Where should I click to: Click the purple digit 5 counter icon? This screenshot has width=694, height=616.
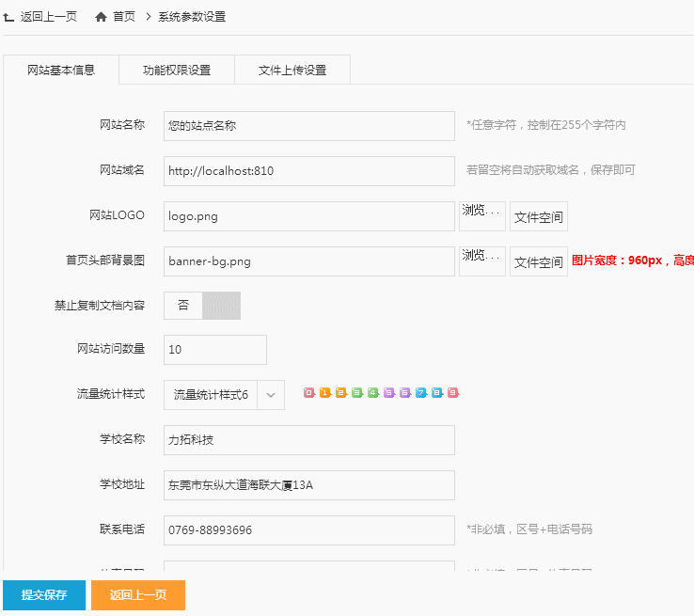click(x=388, y=393)
